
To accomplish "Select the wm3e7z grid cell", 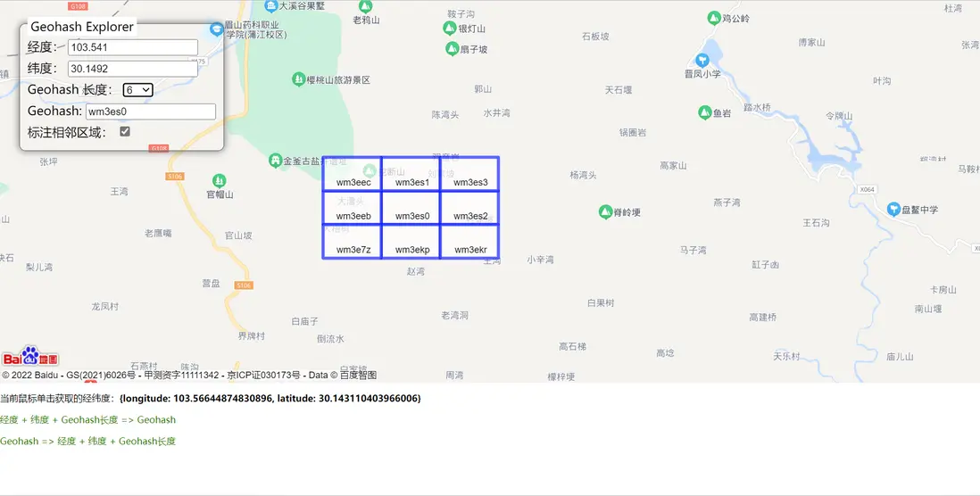I will pos(353,241).
